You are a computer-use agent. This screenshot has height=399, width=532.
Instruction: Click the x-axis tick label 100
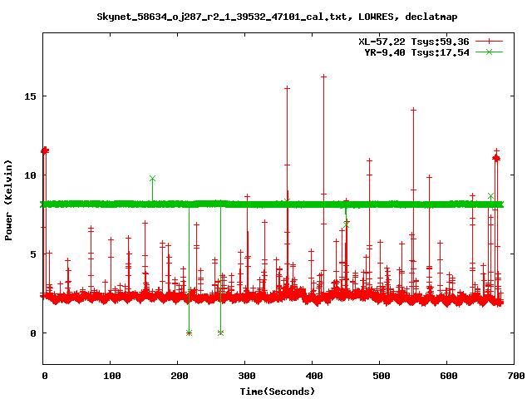point(111,376)
